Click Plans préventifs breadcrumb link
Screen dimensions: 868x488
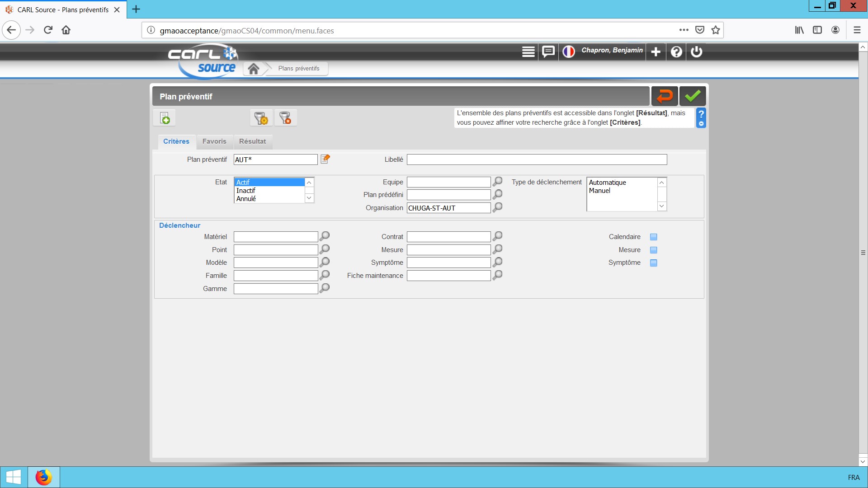tap(299, 69)
